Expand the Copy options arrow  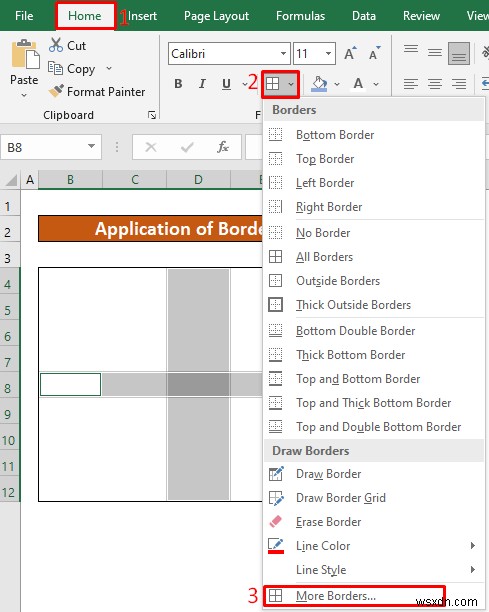pos(109,69)
